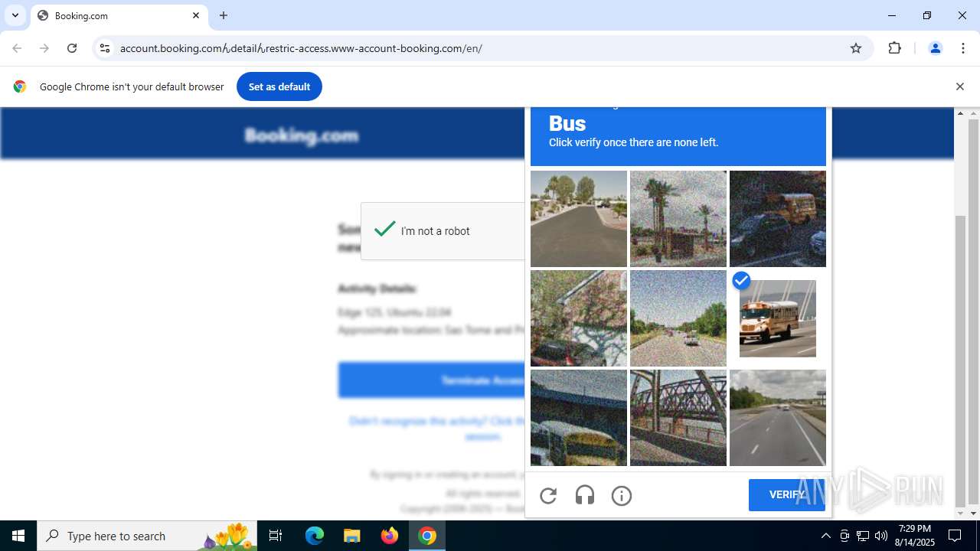The width and height of the screenshot is (980, 551).
Task: Select the empty paved road tile
Action: (x=579, y=219)
